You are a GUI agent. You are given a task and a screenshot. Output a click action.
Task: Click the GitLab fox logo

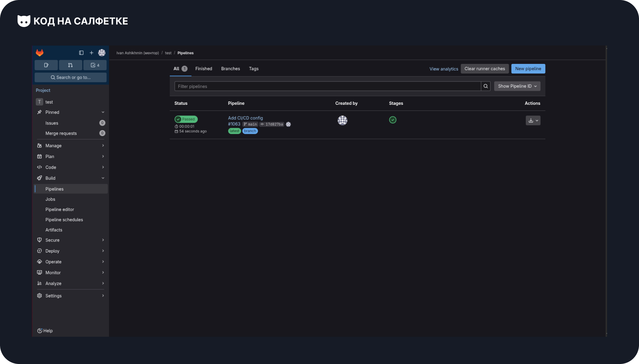click(40, 53)
